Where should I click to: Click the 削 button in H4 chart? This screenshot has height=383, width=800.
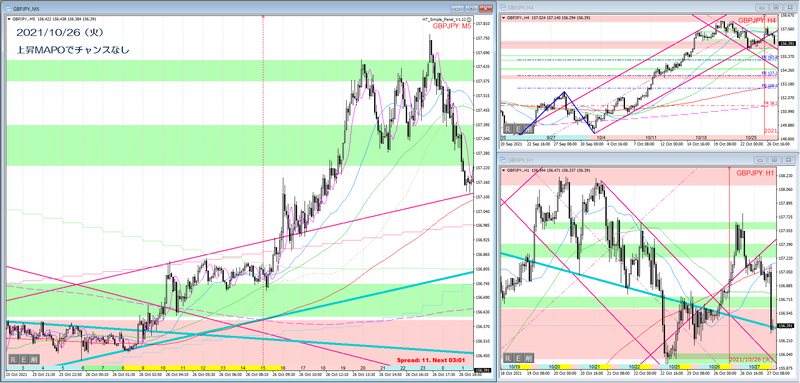coord(529,130)
